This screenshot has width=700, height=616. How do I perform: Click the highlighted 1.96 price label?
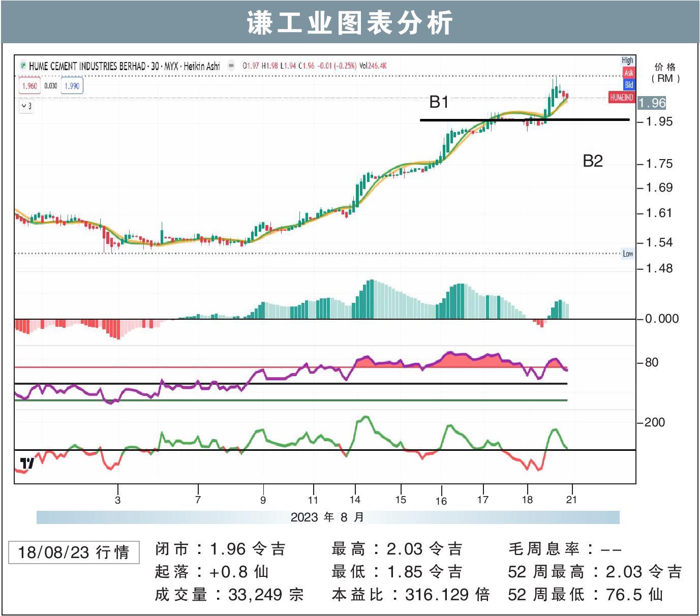click(x=652, y=103)
